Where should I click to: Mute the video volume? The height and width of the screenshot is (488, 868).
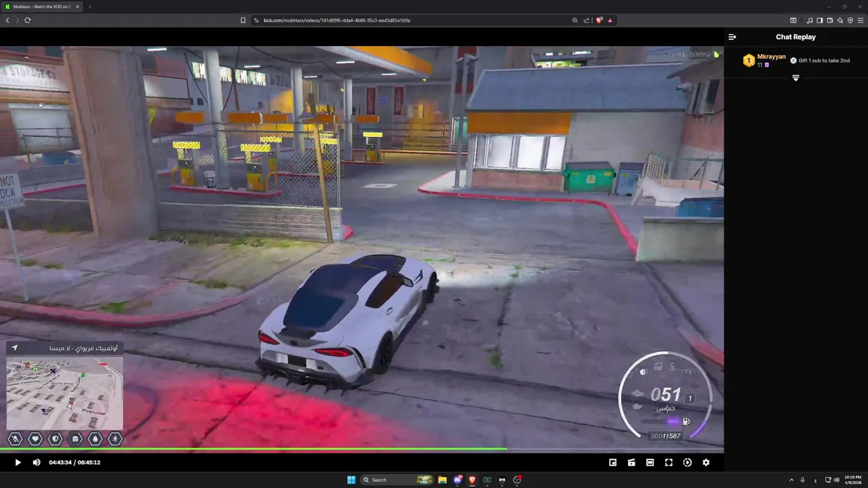tap(37, 462)
